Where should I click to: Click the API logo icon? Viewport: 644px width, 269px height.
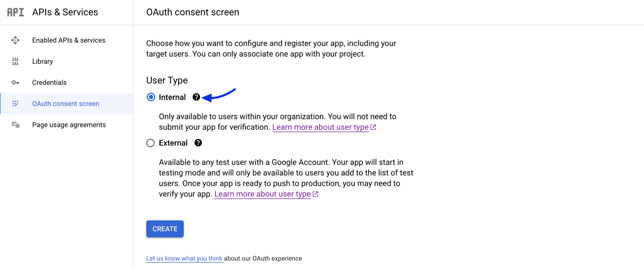(15, 12)
